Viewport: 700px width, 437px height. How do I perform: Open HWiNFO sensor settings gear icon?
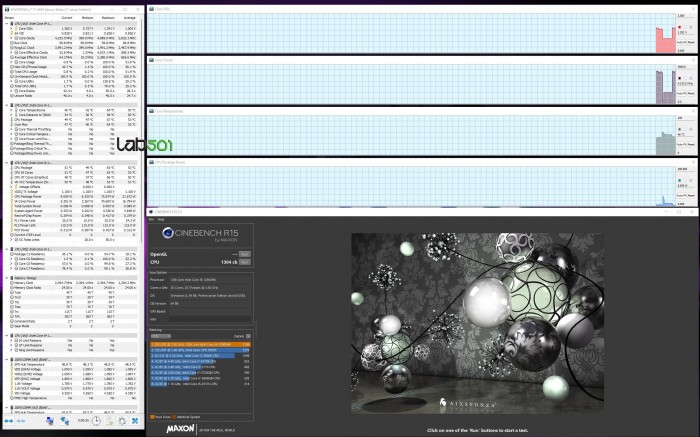pos(122,420)
